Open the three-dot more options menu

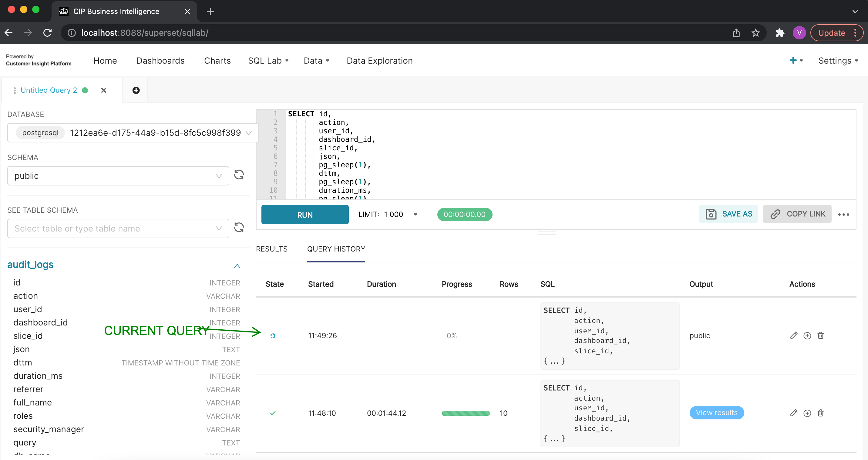pos(843,215)
